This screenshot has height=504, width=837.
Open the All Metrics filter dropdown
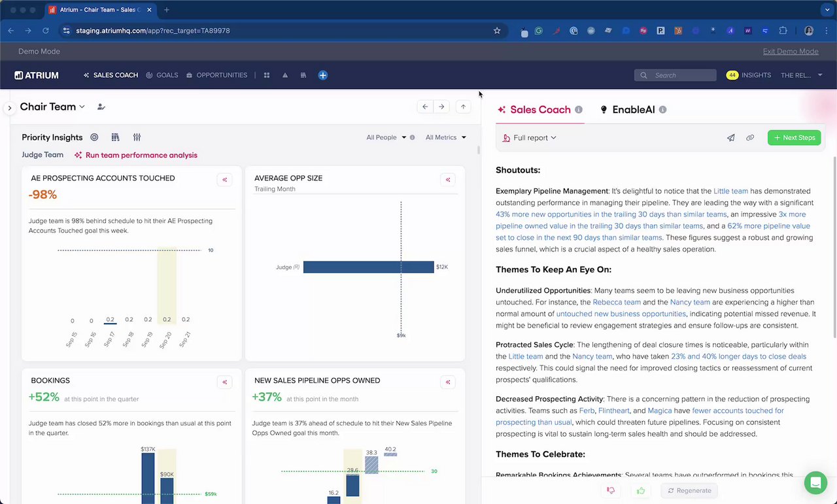(445, 137)
